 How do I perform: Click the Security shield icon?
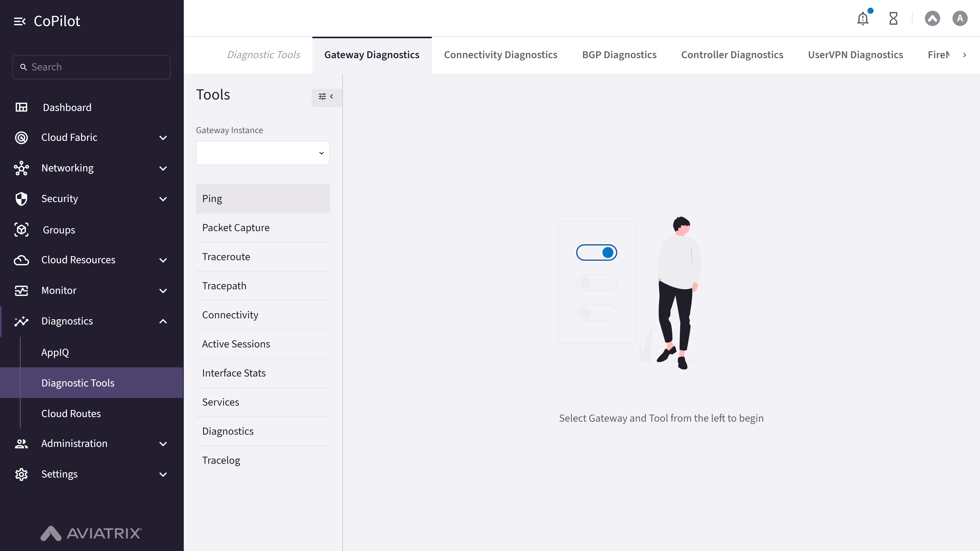coord(21,199)
